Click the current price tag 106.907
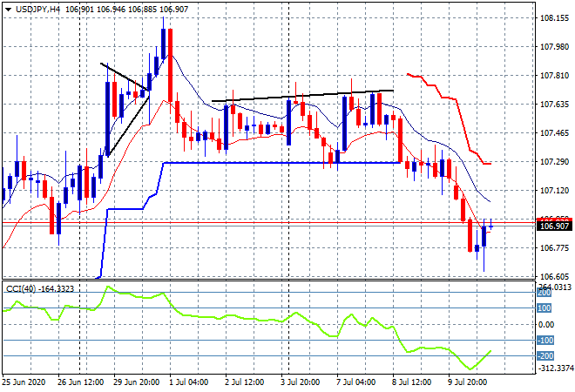 coord(554,226)
